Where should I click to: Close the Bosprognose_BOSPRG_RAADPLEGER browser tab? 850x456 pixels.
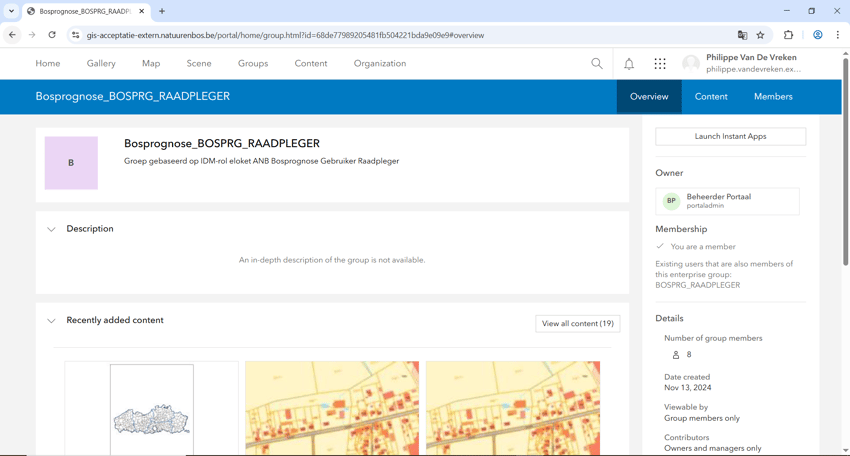(x=141, y=11)
